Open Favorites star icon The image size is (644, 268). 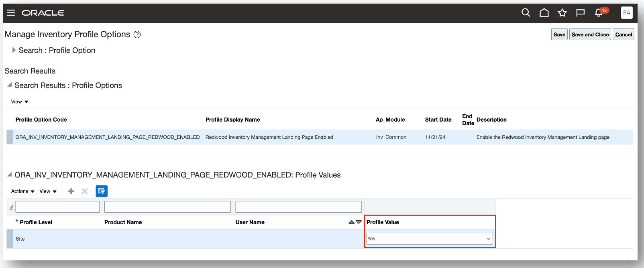click(562, 13)
